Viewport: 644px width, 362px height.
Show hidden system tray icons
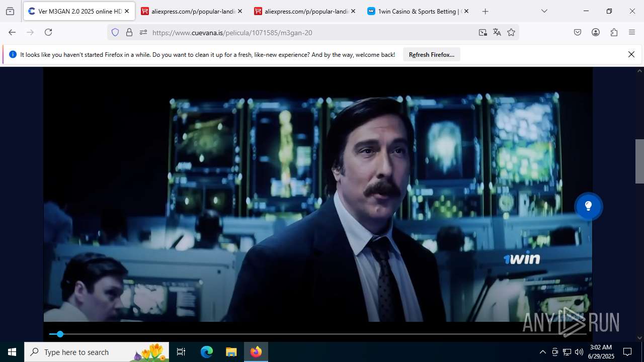542,352
